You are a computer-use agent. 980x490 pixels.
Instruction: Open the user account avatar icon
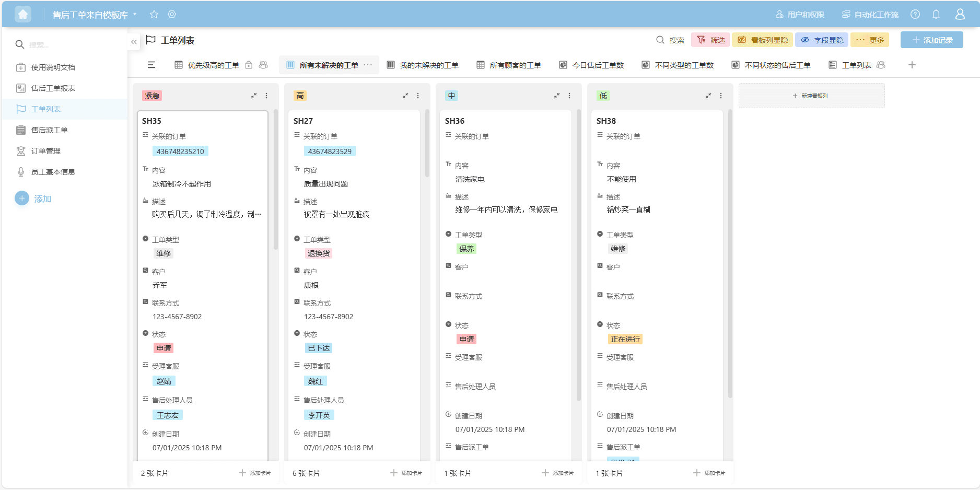tap(960, 14)
